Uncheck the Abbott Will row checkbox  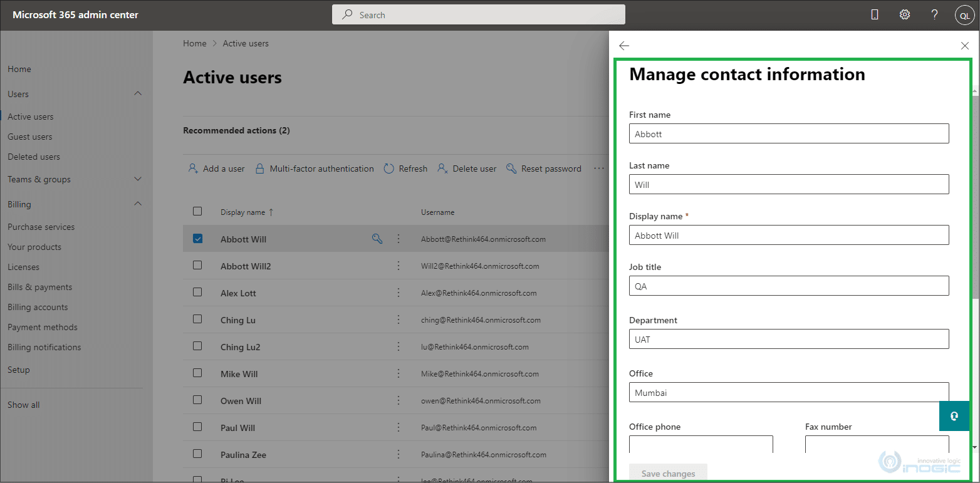point(197,238)
